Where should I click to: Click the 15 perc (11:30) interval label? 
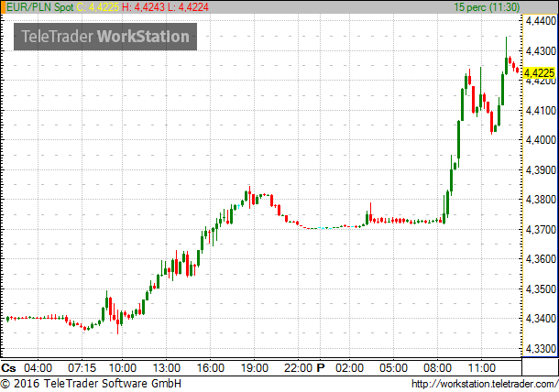point(487,7)
